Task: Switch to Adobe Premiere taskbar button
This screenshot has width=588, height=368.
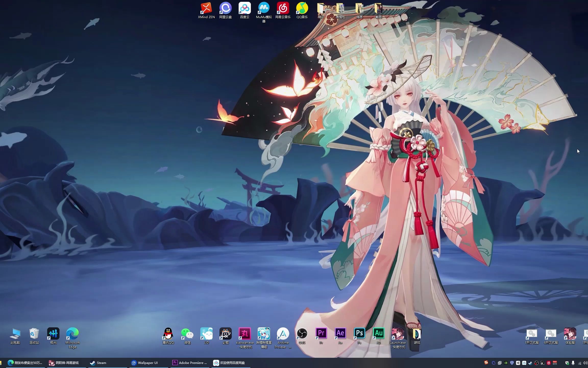Action: pyautogui.click(x=190, y=363)
